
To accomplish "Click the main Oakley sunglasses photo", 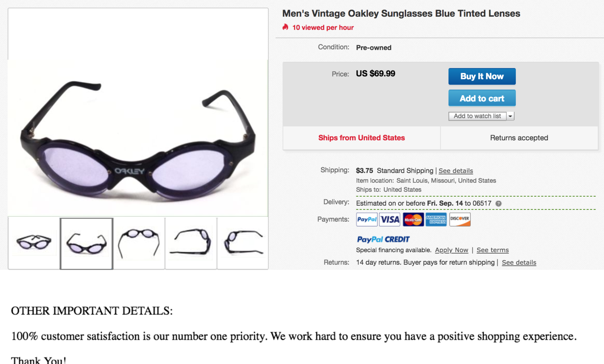I will point(138,138).
